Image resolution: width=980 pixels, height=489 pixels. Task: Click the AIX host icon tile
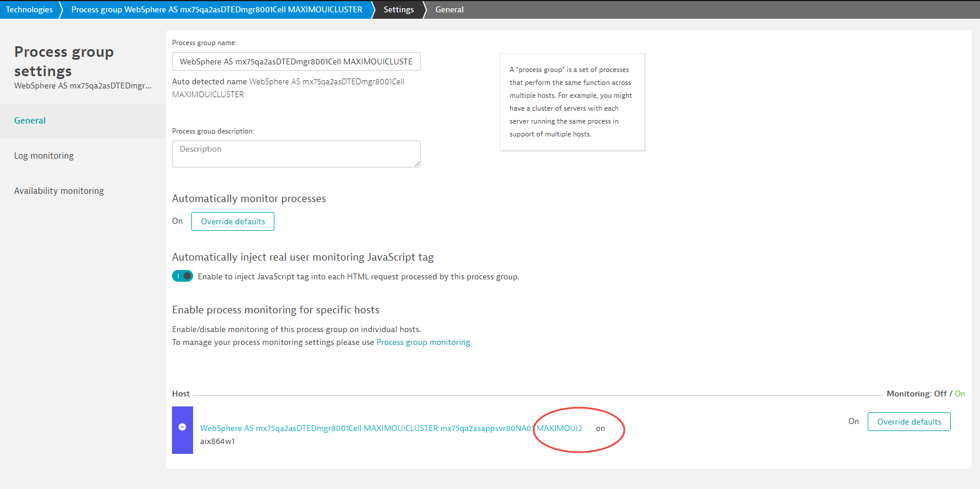(183, 430)
